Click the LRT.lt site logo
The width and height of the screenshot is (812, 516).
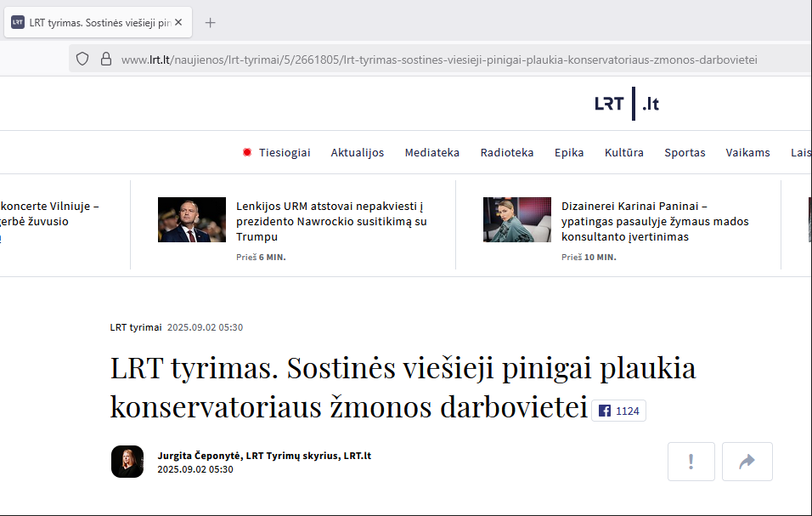pyautogui.click(x=627, y=104)
